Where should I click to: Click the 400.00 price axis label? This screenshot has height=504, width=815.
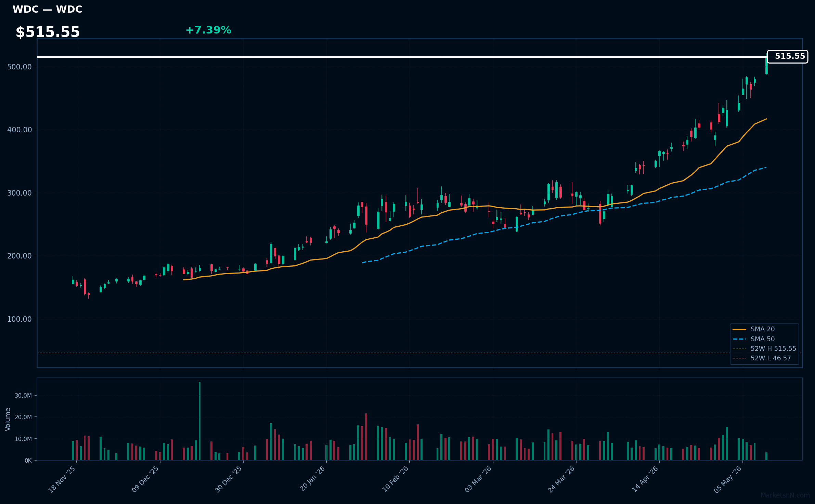click(x=20, y=130)
